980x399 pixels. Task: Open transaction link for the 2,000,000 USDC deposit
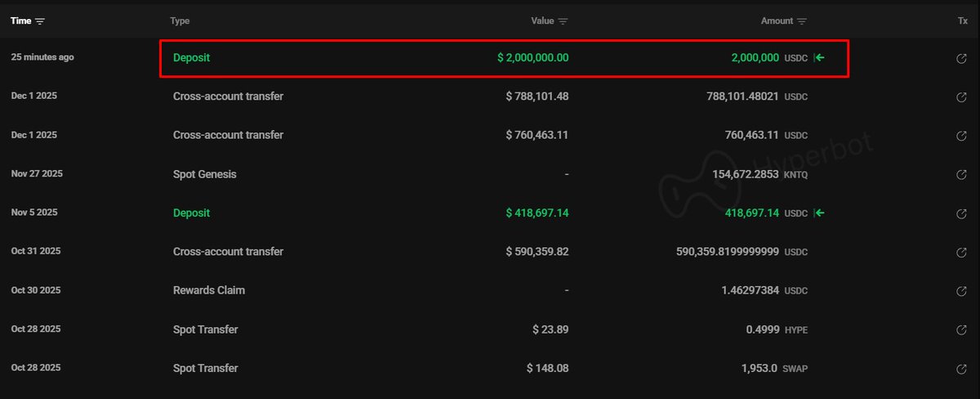[961, 59]
